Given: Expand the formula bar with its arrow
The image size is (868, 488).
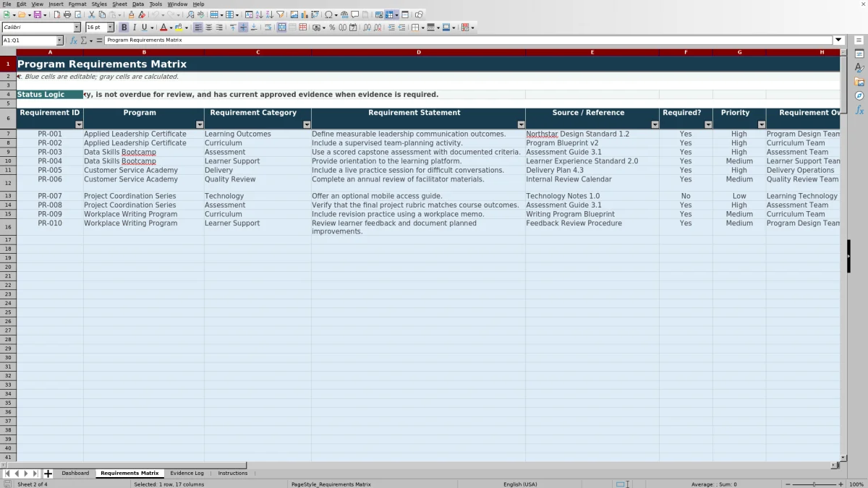Looking at the screenshot, I should tap(839, 40).
